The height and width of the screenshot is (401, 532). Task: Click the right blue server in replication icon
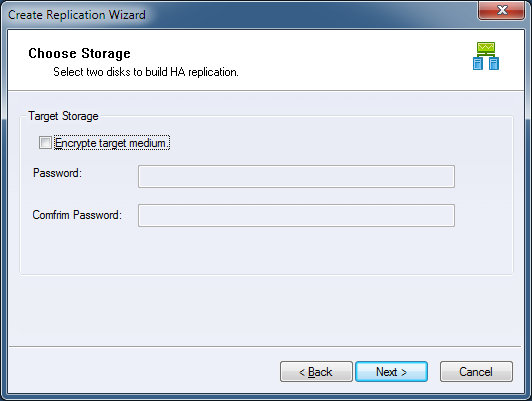tap(494, 63)
